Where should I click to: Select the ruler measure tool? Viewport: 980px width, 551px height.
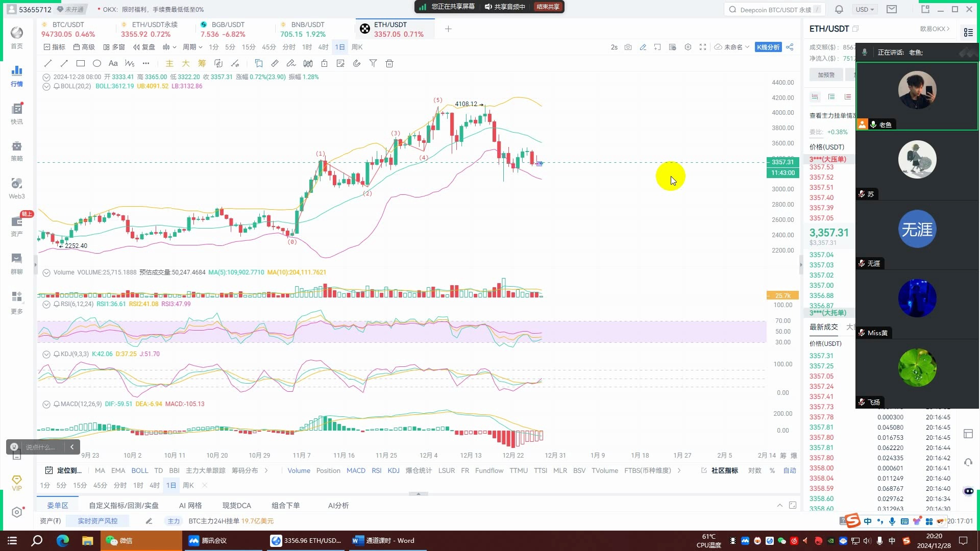(275, 64)
